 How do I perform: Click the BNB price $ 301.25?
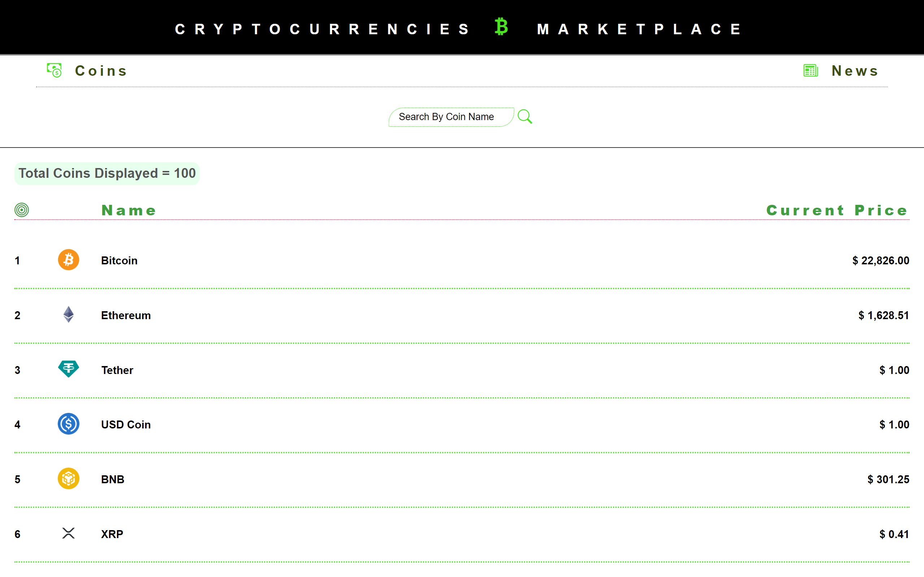pyautogui.click(x=888, y=480)
